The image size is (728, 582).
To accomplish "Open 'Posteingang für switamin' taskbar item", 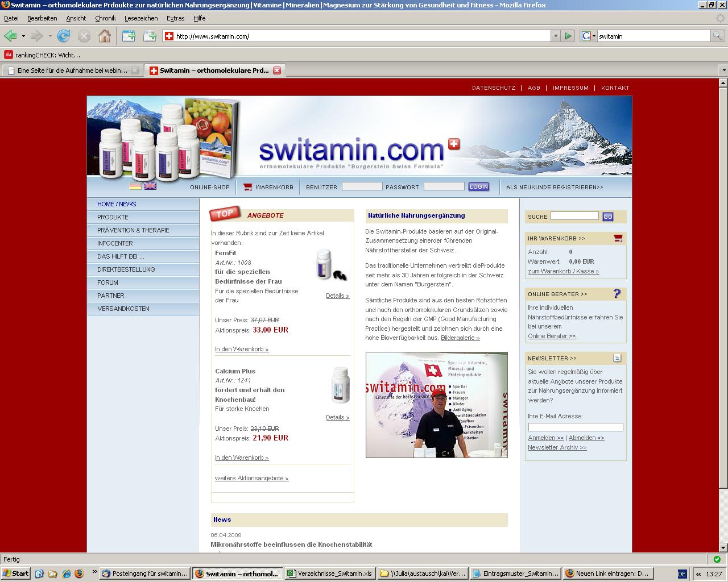I will (x=144, y=573).
